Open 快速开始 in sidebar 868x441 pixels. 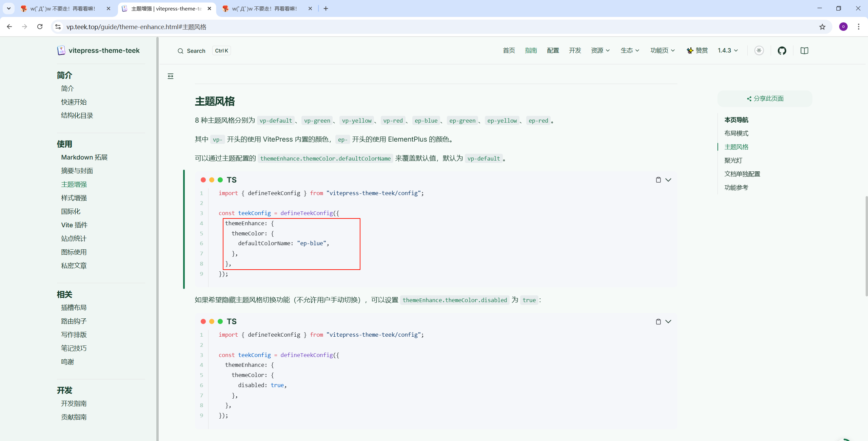click(x=74, y=102)
